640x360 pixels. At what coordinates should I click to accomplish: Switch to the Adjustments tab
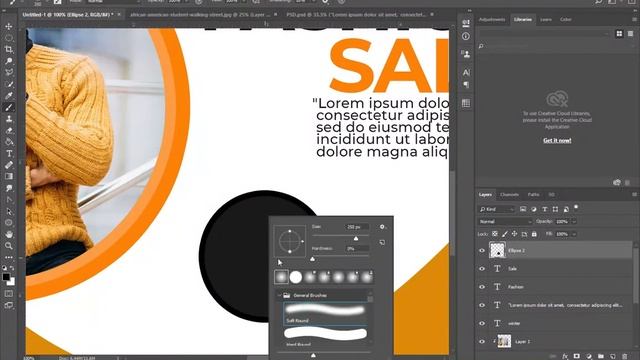point(492,19)
